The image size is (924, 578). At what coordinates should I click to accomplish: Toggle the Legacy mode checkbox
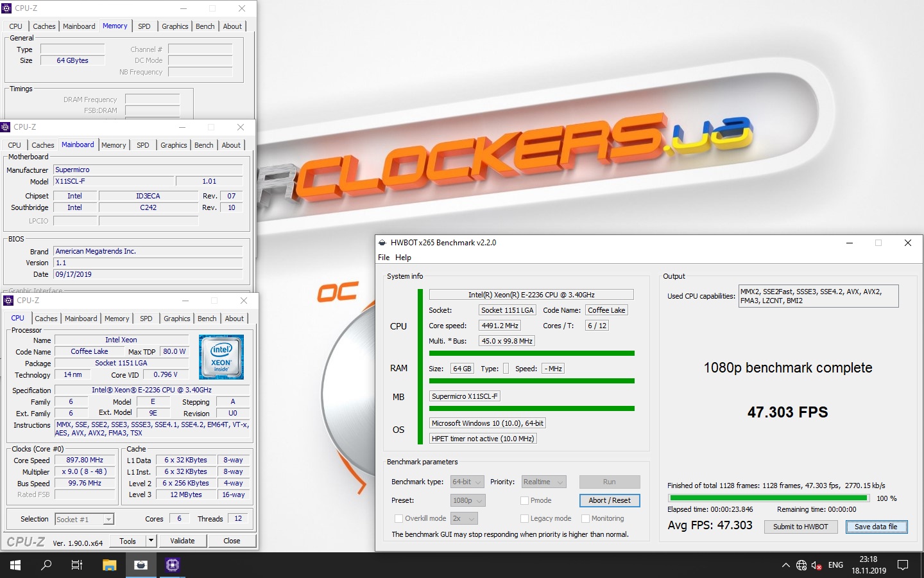524,518
